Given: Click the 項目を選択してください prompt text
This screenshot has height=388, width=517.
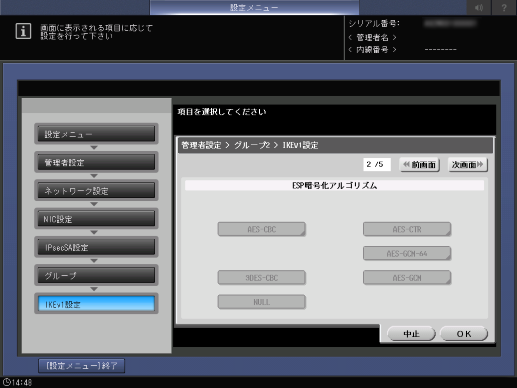Looking at the screenshot, I should (x=222, y=112).
